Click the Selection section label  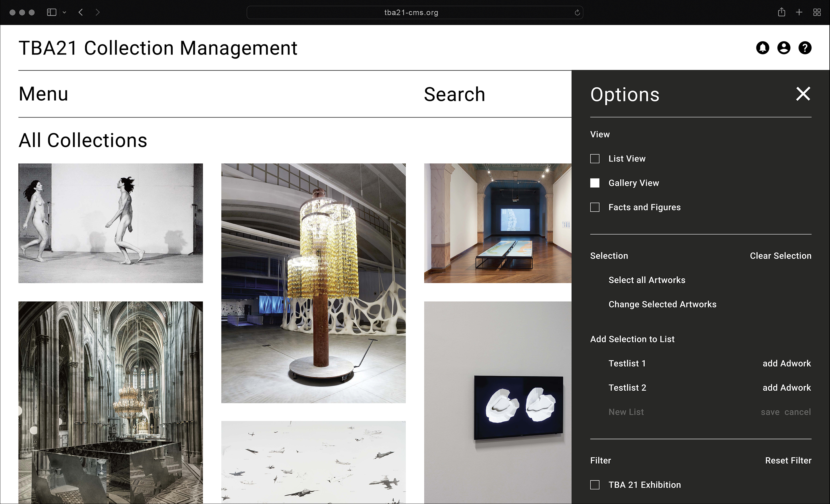609,256
